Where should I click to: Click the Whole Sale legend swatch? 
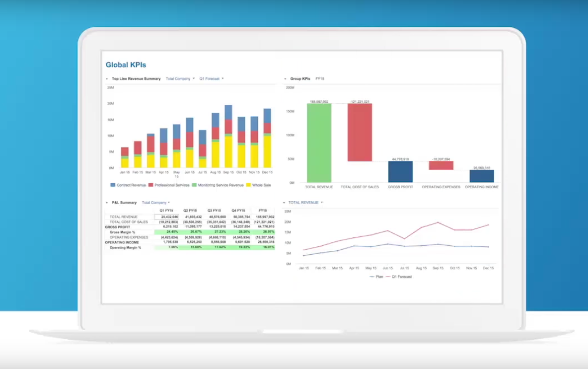click(x=248, y=185)
